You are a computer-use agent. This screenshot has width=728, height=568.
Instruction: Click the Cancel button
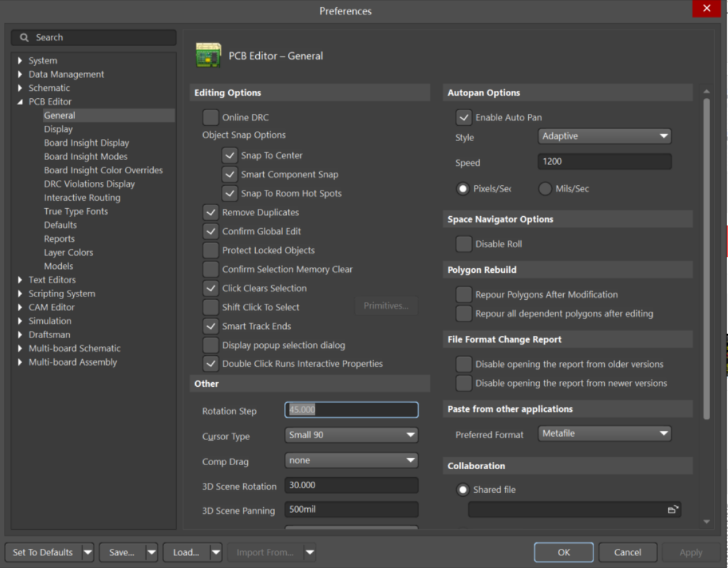click(628, 553)
